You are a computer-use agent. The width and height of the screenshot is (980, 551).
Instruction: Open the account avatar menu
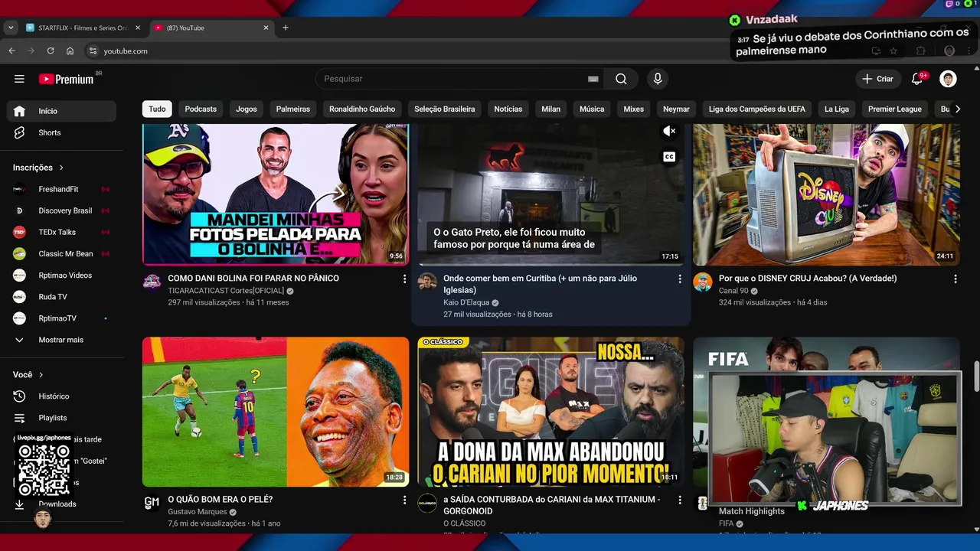948,79
